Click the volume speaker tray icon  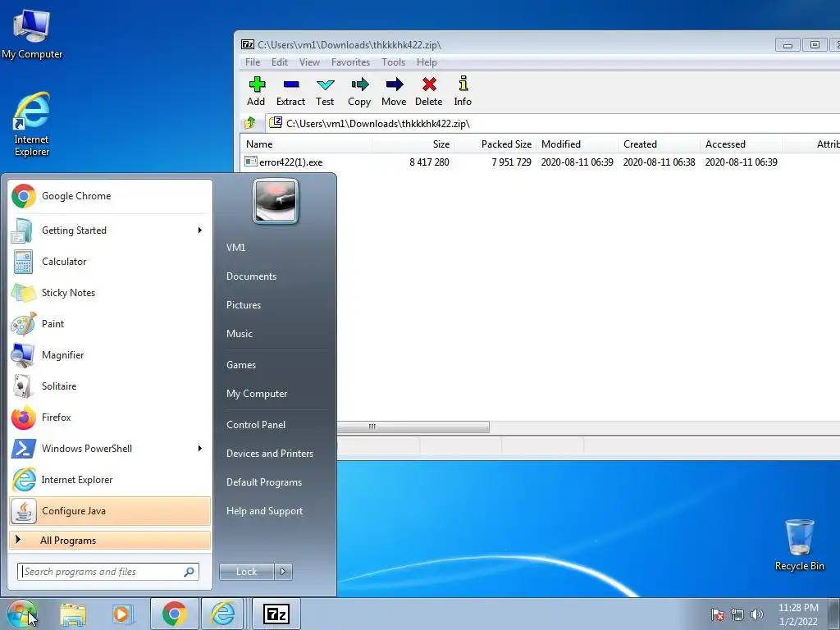coord(757,614)
